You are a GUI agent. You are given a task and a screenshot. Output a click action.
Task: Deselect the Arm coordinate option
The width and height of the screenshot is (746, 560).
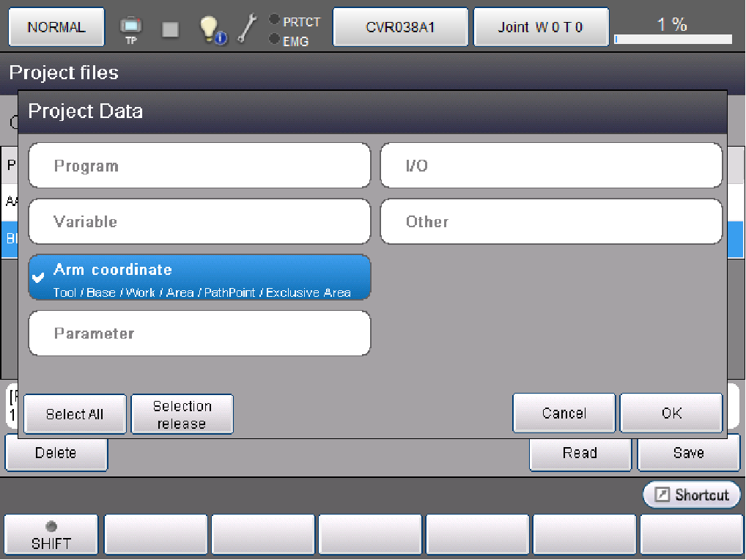(x=199, y=278)
